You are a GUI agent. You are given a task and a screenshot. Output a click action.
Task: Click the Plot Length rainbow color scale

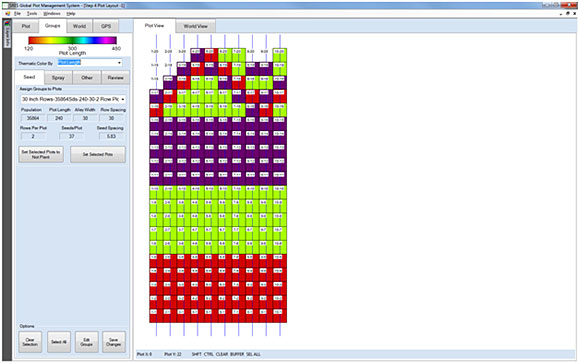coord(72,40)
